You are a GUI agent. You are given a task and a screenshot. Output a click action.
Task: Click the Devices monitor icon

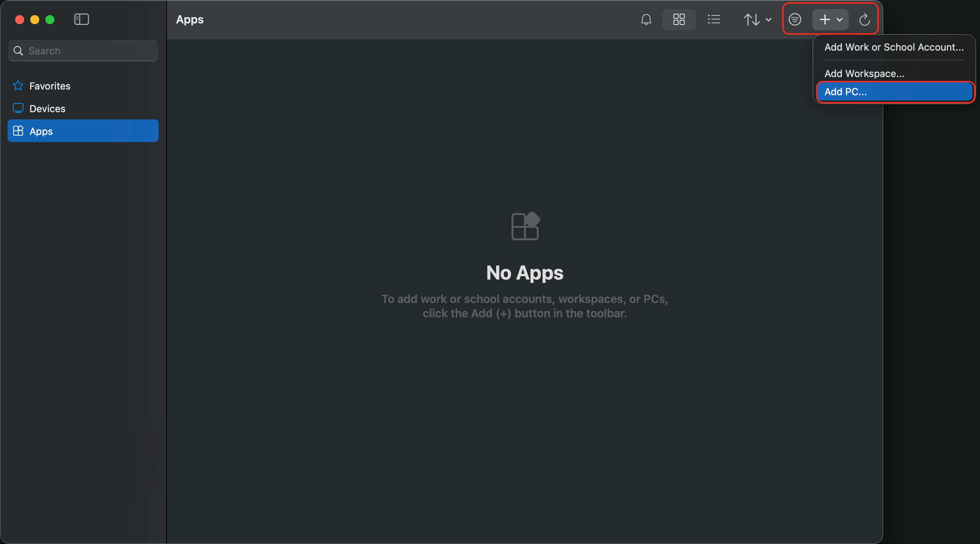click(18, 108)
